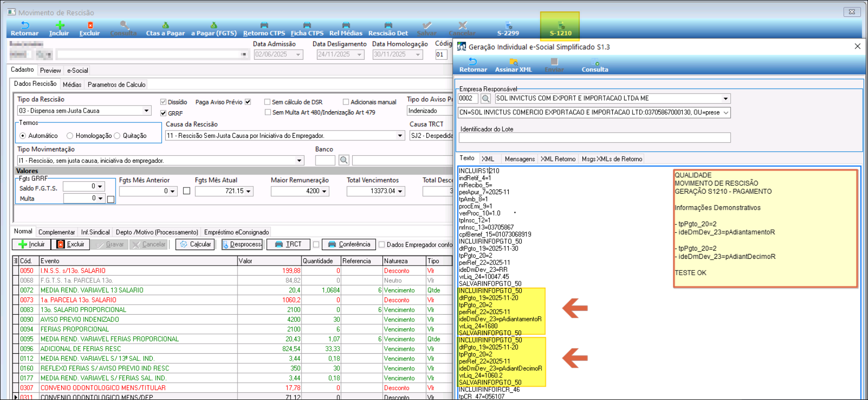Screen dimensions: 868x400
Task: Open Consulta in the e-Social window
Action: (x=594, y=65)
